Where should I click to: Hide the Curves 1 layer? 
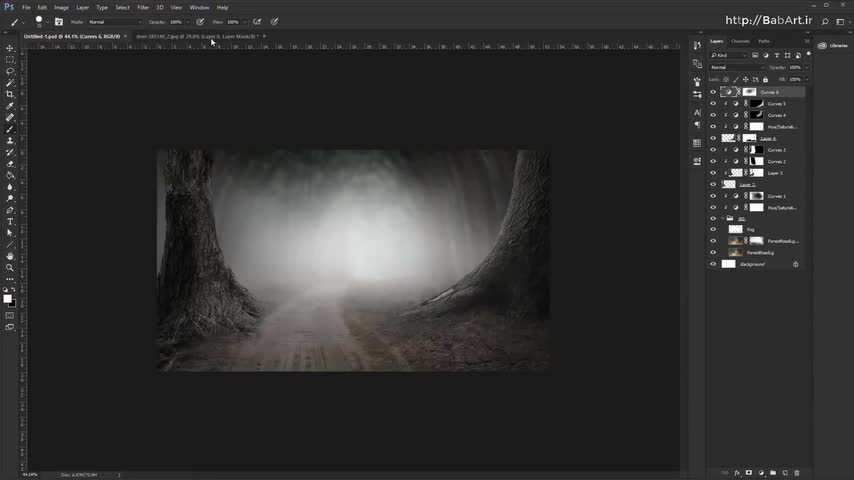pos(713,196)
